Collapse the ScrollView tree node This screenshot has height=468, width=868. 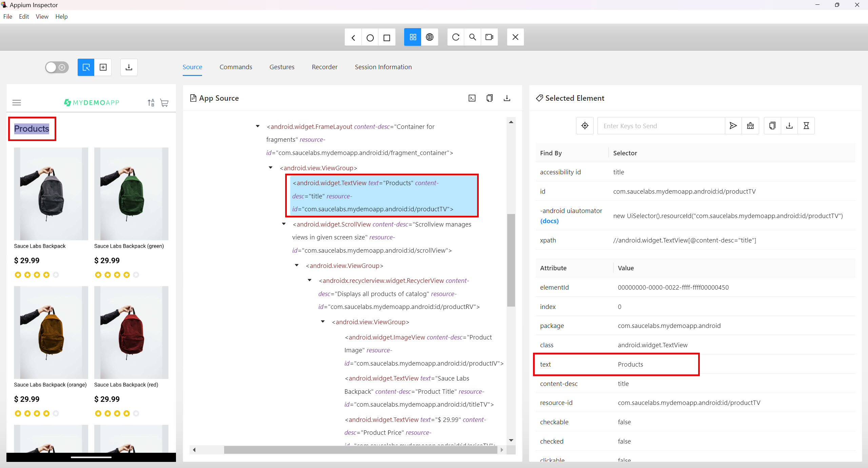(284, 224)
